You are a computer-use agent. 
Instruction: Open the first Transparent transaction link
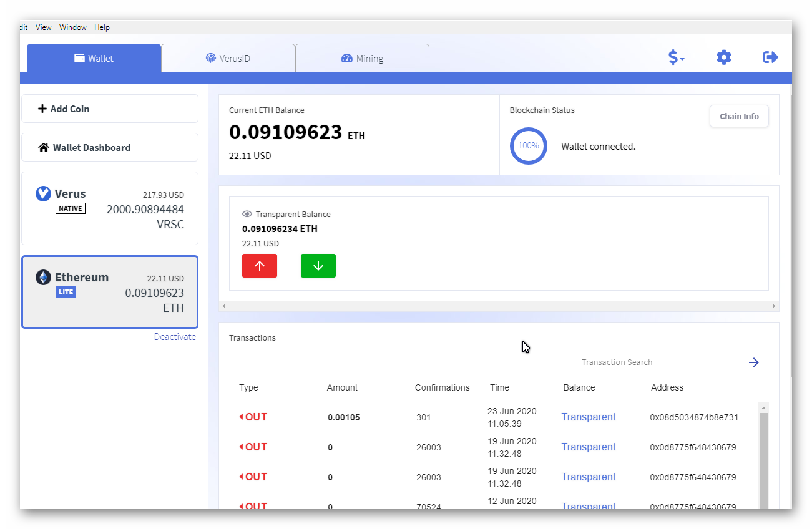(588, 417)
